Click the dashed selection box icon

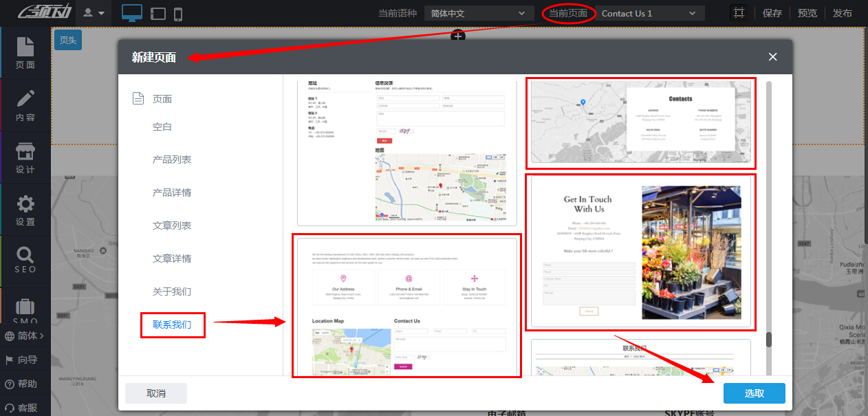point(739,13)
